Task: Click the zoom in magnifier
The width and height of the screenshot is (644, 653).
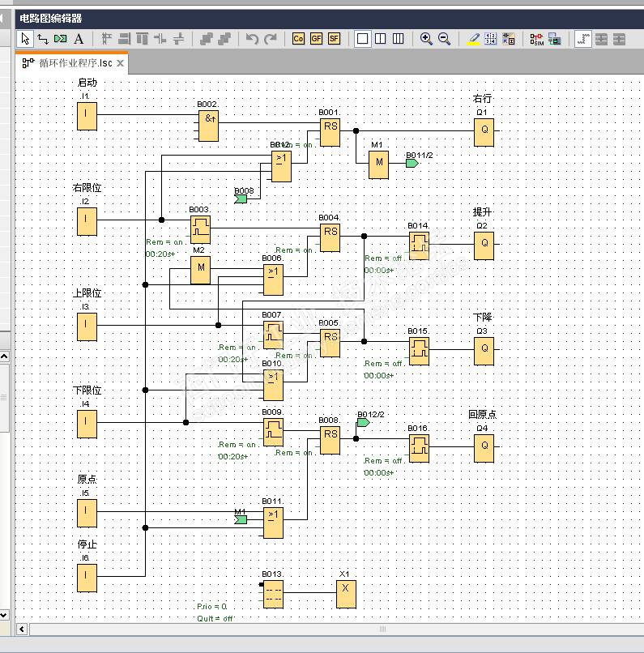Action: 426,38
